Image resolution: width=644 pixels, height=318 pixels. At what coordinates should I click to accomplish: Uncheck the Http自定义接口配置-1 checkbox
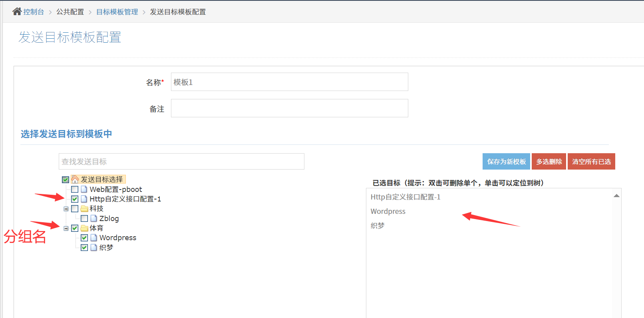coord(75,199)
